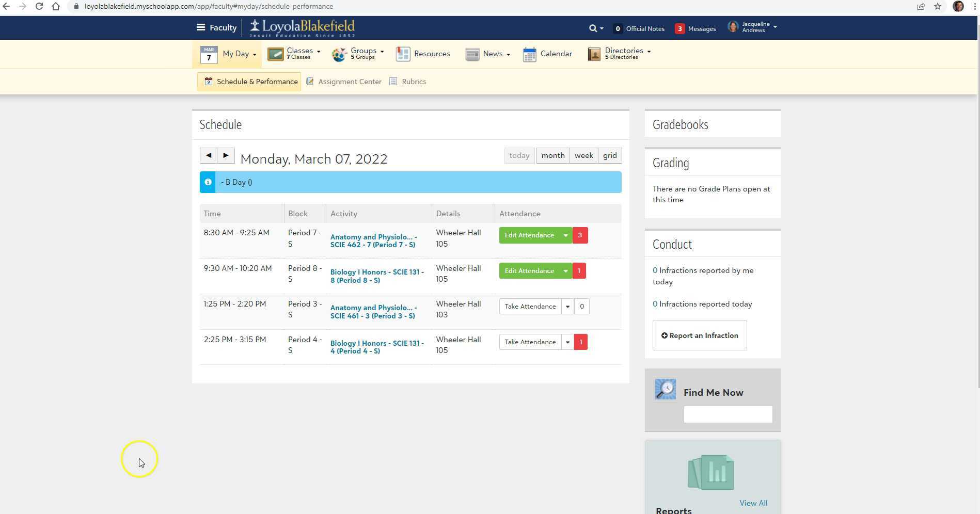Open Biology I Honors SCIE 131-8 class

[377, 276]
